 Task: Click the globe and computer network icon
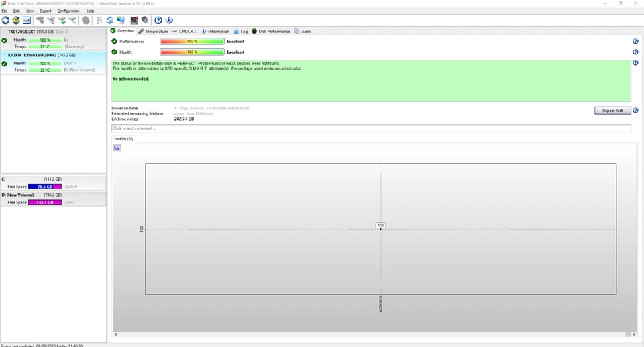click(x=121, y=20)
